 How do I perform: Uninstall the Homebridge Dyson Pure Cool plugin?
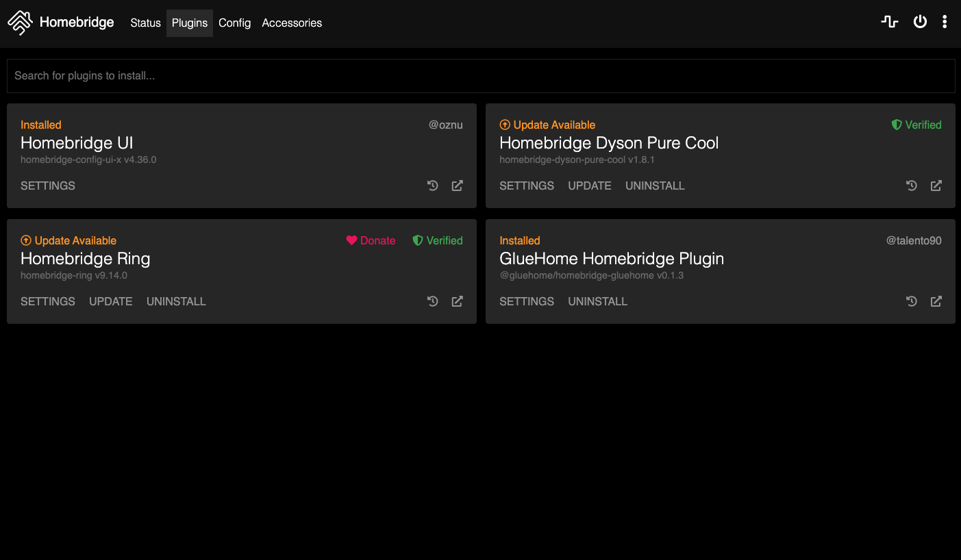[655, 186]
